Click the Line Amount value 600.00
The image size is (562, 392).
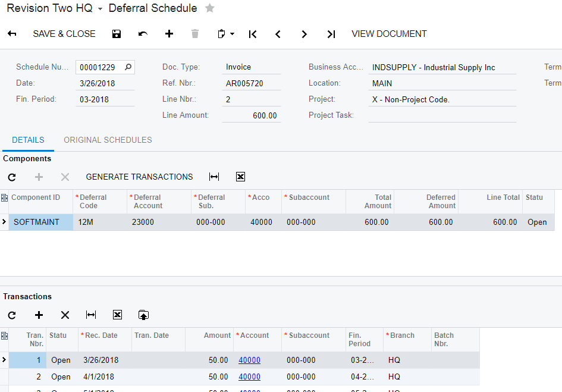pyautogui.click(x=251, y=115)
